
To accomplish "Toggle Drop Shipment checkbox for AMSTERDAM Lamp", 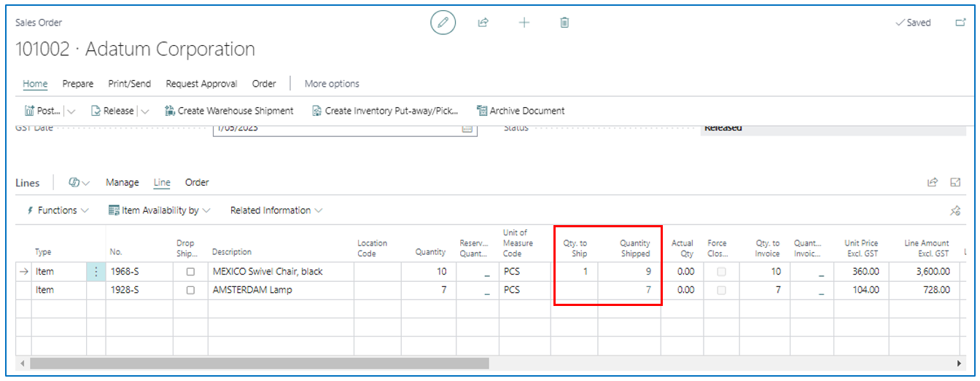I will tap(191, 290).
